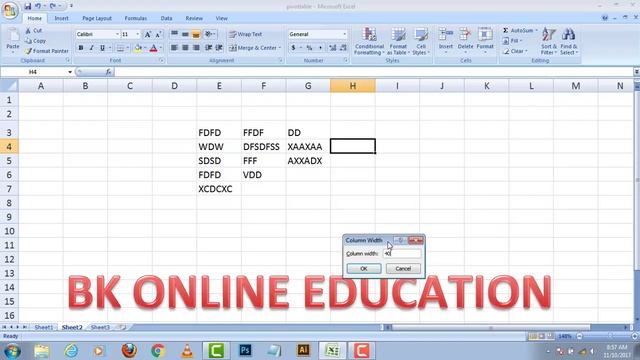Expand the Name Box dropdown arrow
The height and width of the screenshot is (360, 640).
coord(70,72)
